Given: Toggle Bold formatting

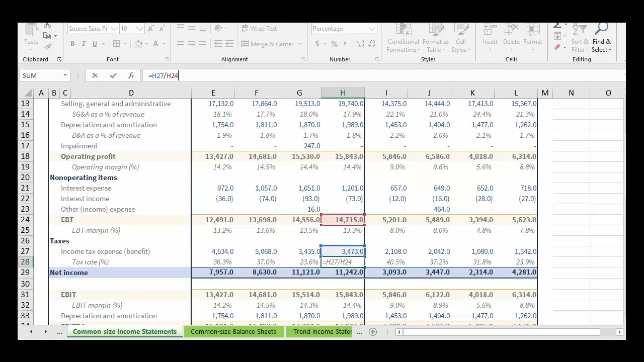Looking at the screenshot, I should point(72,44).
